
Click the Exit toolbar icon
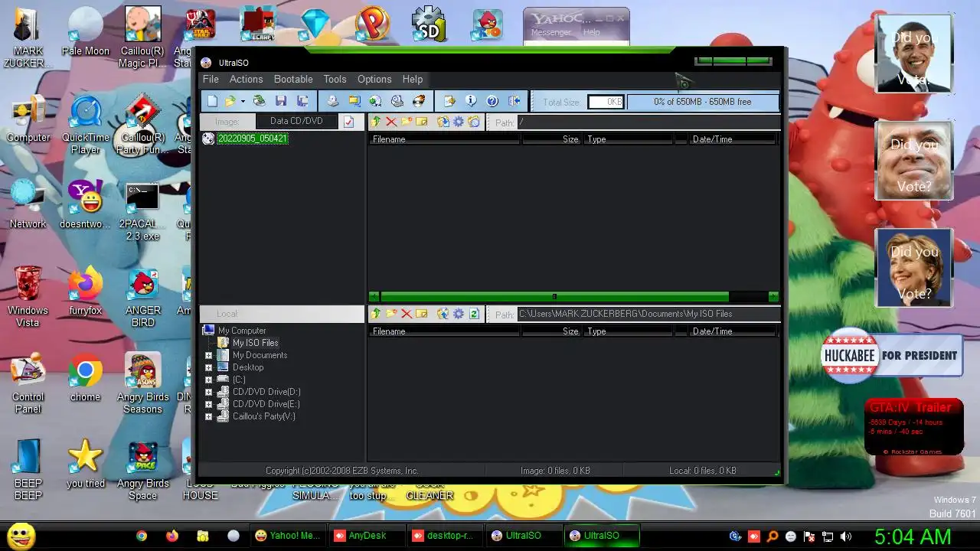point(514,101)
